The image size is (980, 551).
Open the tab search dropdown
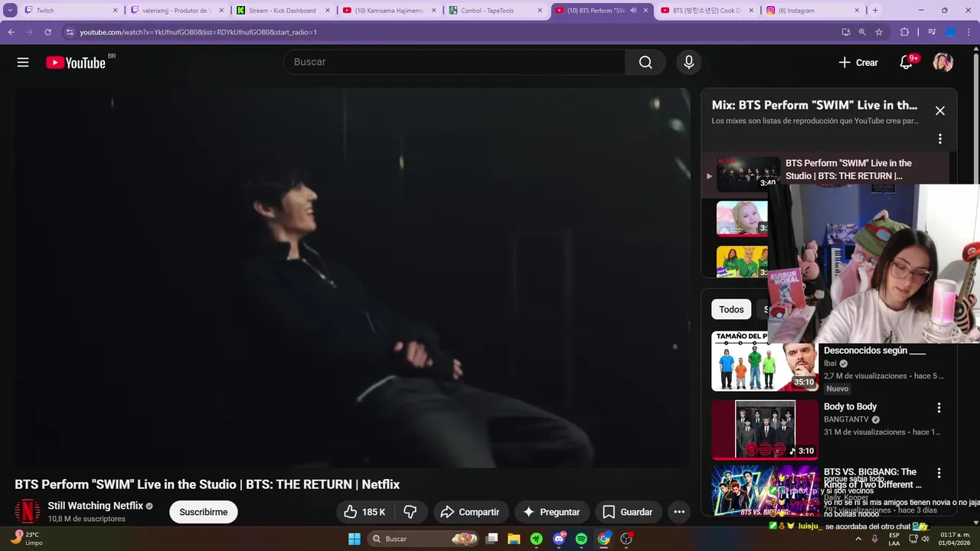pos(10,11)
